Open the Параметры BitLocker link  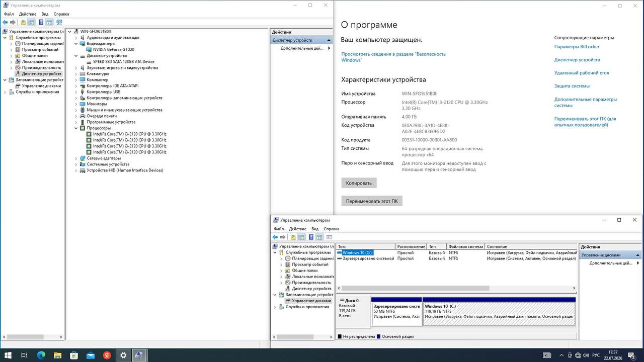[x=577, y=47]
